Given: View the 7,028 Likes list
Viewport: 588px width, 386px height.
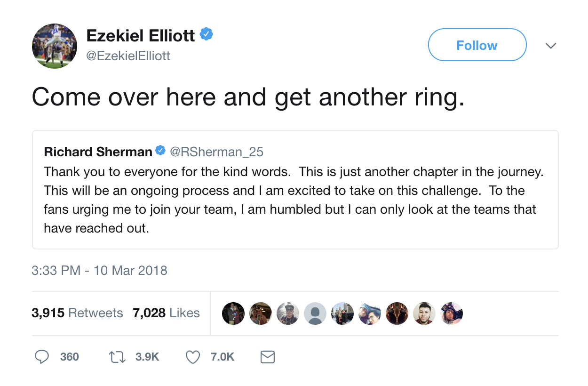Looking at the screenshot, I should (x=167, y=313).
